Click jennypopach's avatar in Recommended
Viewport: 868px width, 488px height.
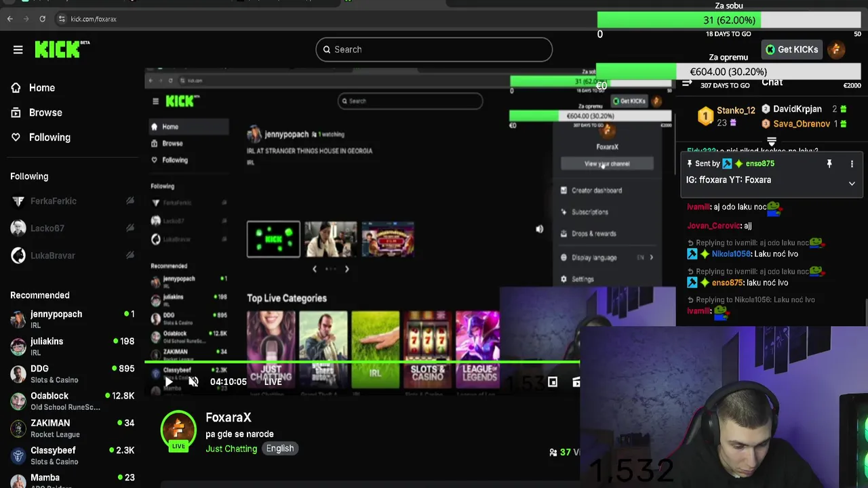[x=18, y=319]
